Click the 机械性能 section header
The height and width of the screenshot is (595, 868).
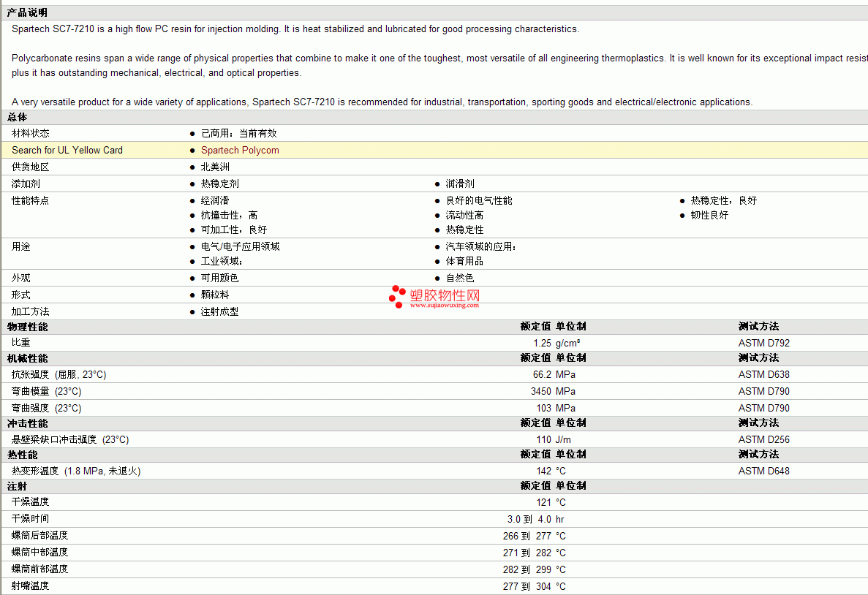[x=27, y=359]
